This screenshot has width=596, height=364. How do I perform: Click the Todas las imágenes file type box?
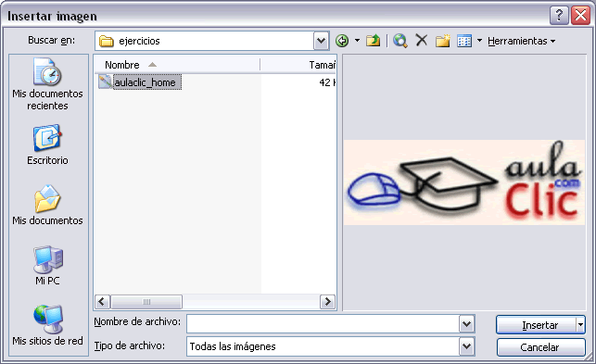tap(323, 346)
